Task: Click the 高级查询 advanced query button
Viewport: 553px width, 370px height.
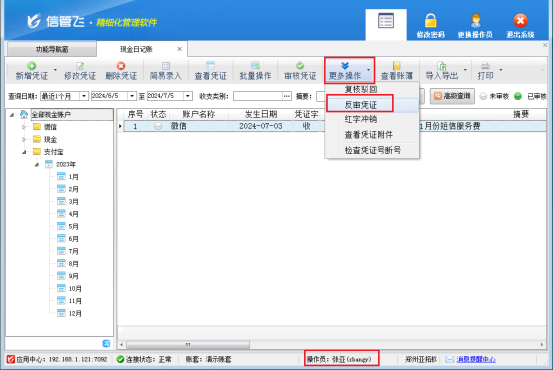Action: click(452, 96)
